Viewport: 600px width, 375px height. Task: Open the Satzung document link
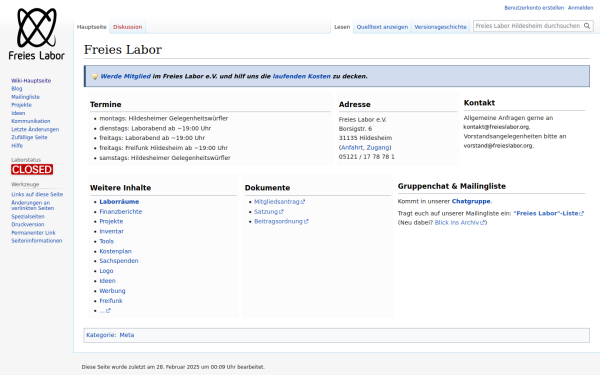click(x=269, y=212)
